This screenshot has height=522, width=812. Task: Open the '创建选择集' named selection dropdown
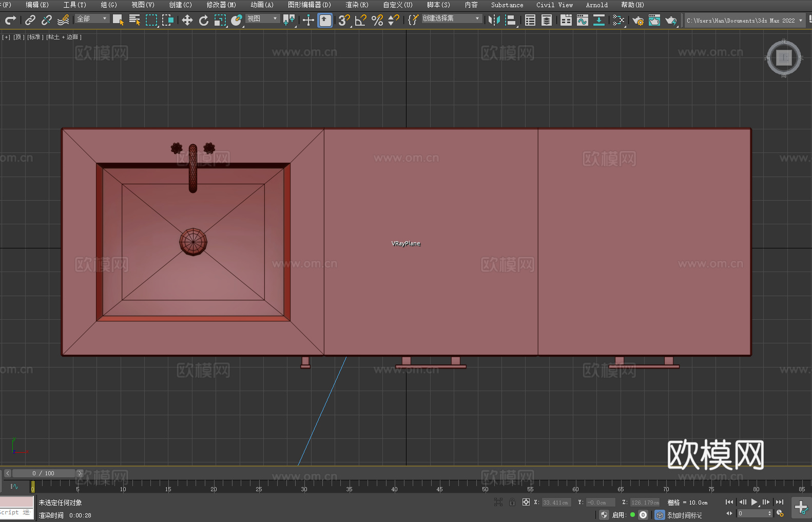pyautogui.click(x=452, y=18)
